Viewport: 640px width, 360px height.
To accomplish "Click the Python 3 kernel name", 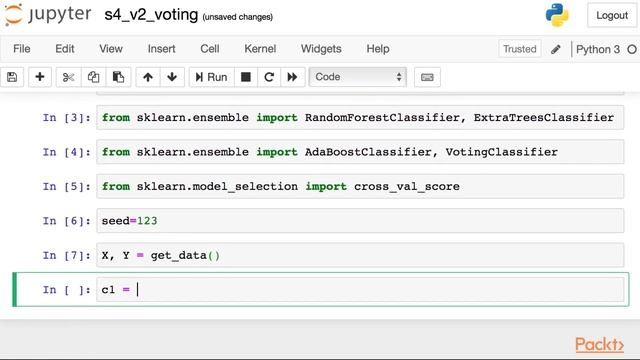I will click(x=598, y=49).
